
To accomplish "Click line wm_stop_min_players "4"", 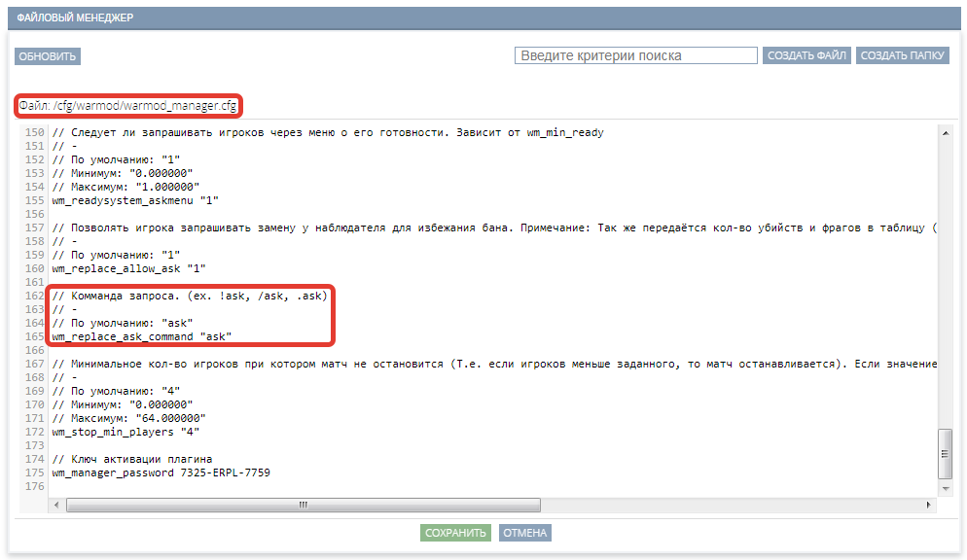I will point(125,432).
